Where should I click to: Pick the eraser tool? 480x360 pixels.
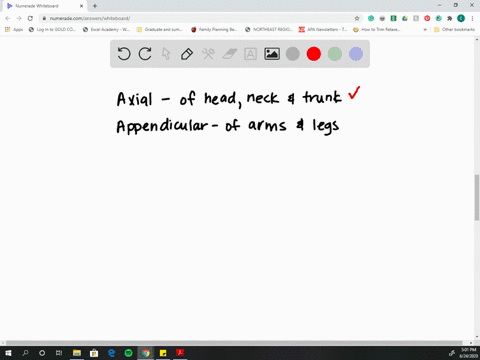[x=230, y=54]
